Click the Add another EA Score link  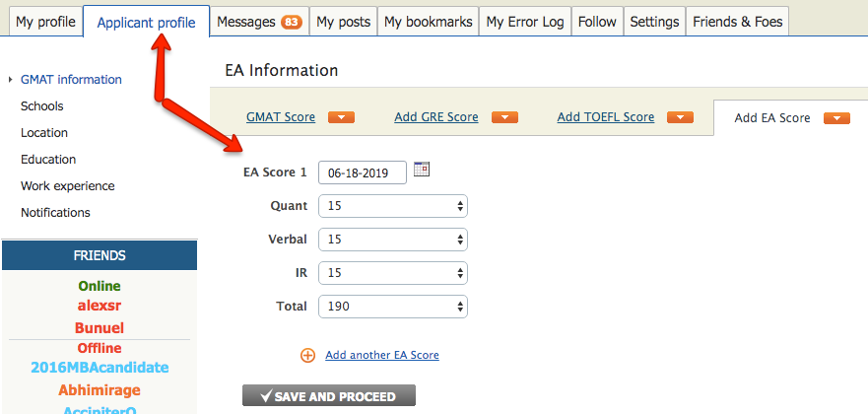point(382,355)
